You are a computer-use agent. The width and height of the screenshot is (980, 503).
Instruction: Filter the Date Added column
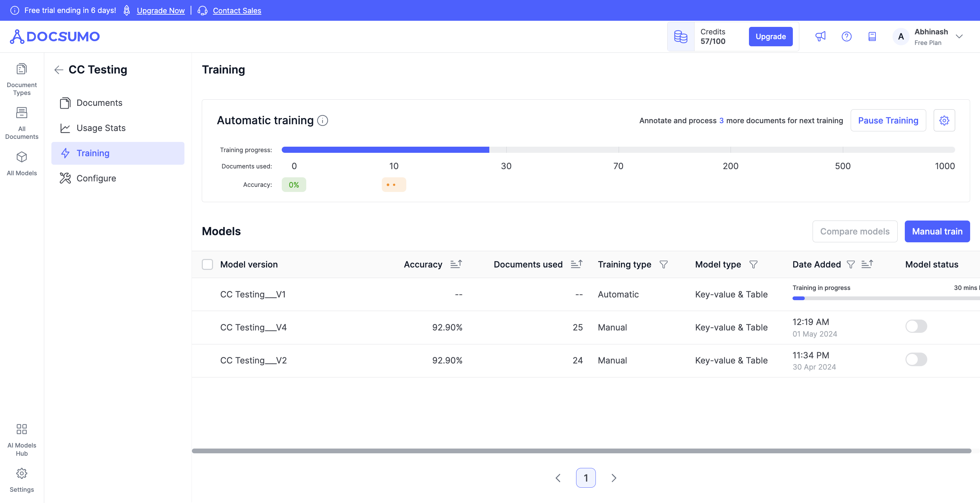click(x=851, y=264)
